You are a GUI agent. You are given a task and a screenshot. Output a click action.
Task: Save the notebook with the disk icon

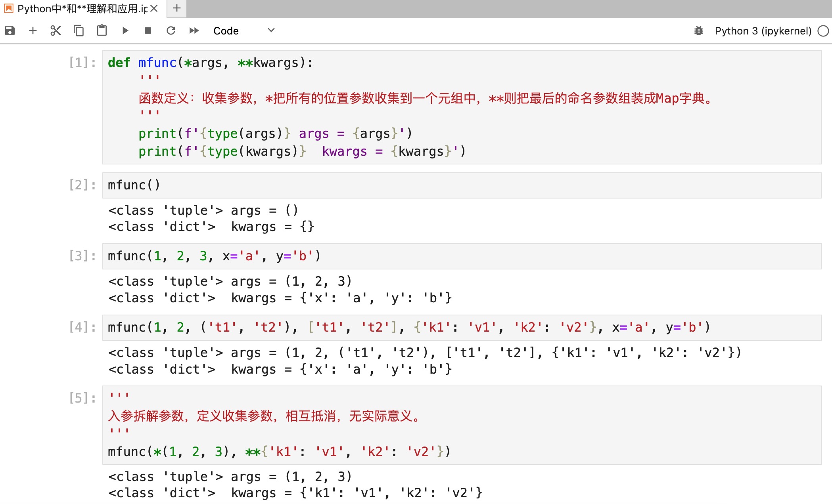click(10, 31)
